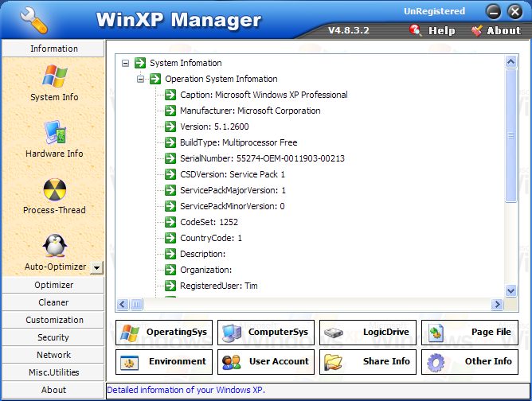The image size is (532, 401).
Task: Open the Customization sidebar section
Action: point(53,320)
